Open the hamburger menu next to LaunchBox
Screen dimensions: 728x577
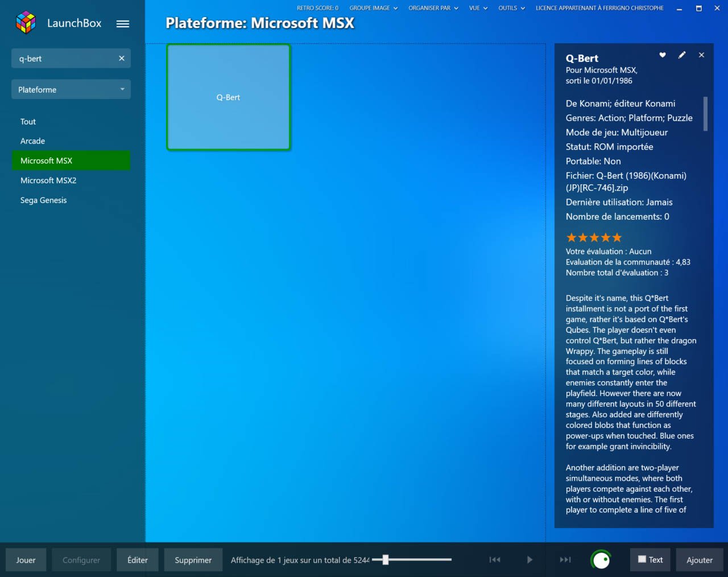123,24
